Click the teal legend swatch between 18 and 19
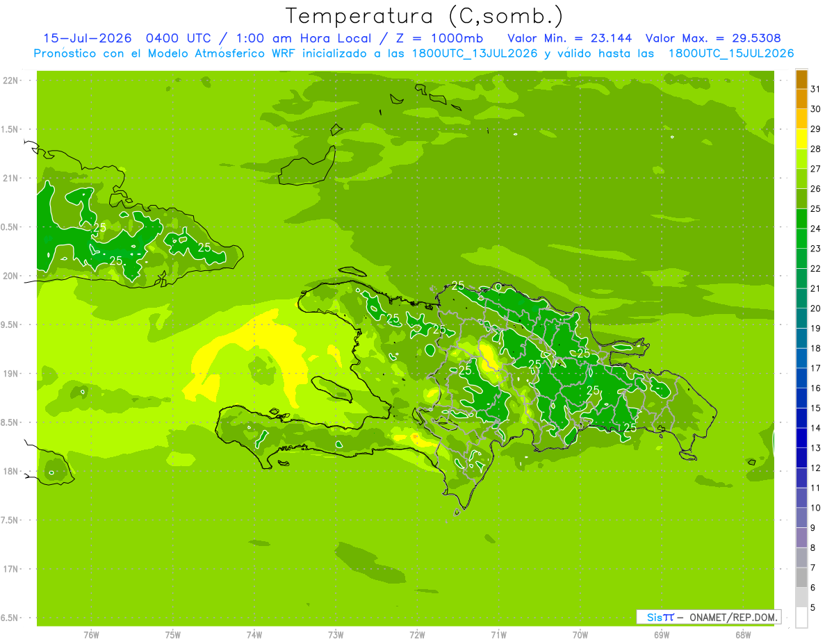Screen dimensions: 834x644 (801, 338)
